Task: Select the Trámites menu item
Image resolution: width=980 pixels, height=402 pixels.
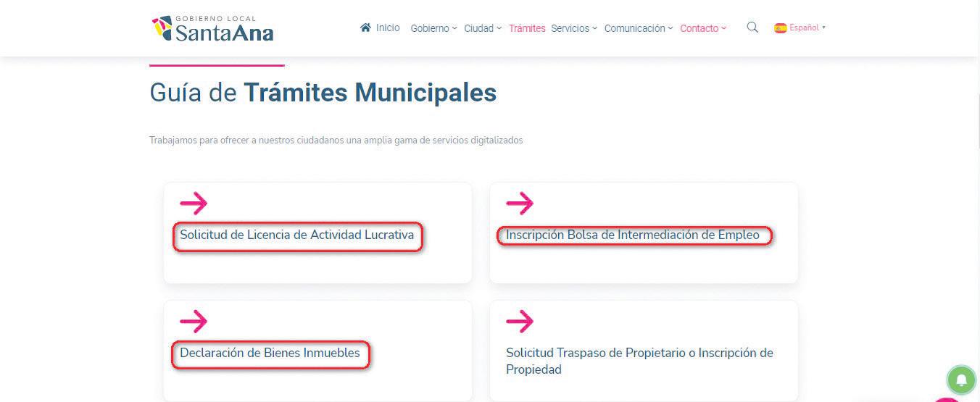Action: [x=527, y=28]
